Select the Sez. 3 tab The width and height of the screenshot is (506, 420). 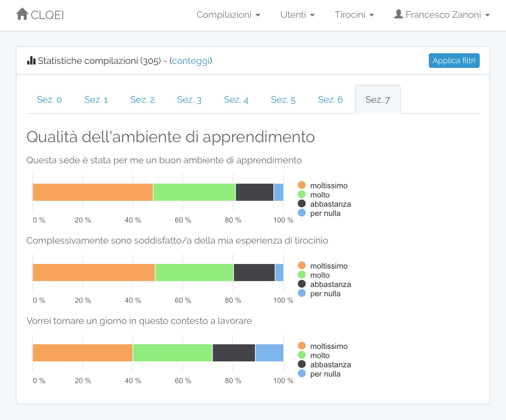[x=189, y=99]
